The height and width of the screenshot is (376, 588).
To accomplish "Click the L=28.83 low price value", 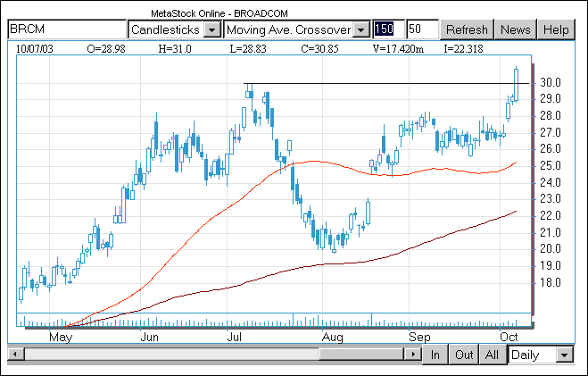I will 247,49.
